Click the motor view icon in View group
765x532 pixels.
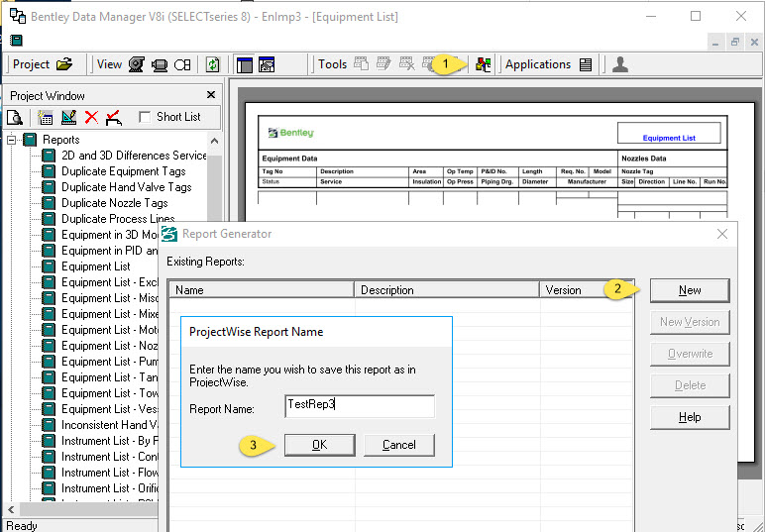[x=160, y=64]
